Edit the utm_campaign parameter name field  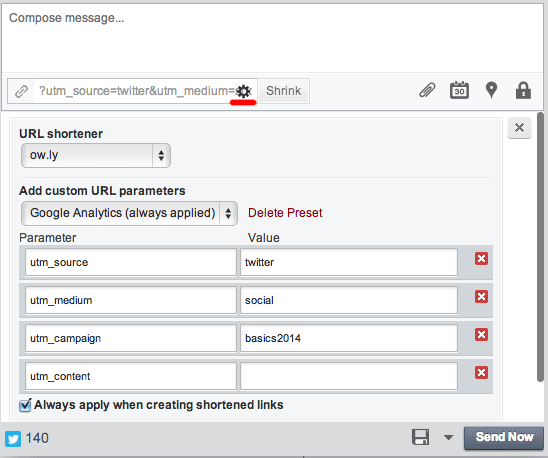(131, 338)
